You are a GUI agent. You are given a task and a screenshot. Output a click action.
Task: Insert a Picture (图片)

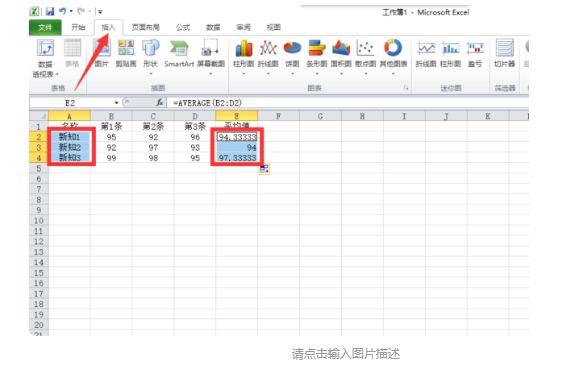tap(101, 54)
